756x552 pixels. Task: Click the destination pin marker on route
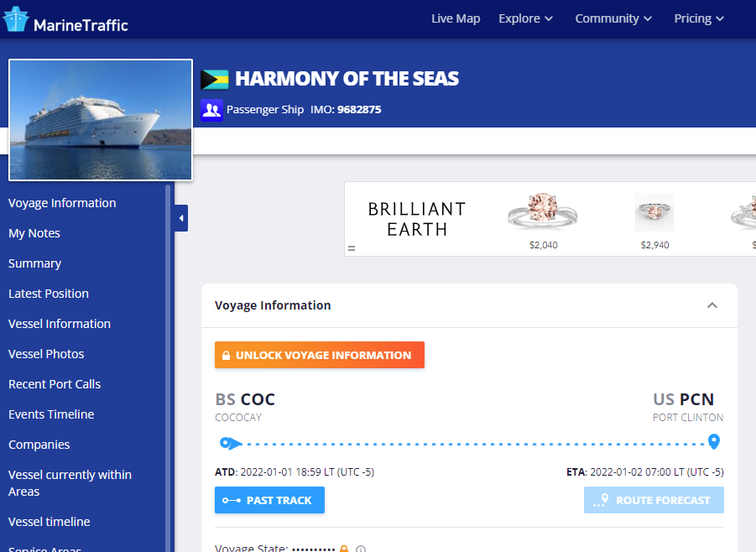click(714, 441)
